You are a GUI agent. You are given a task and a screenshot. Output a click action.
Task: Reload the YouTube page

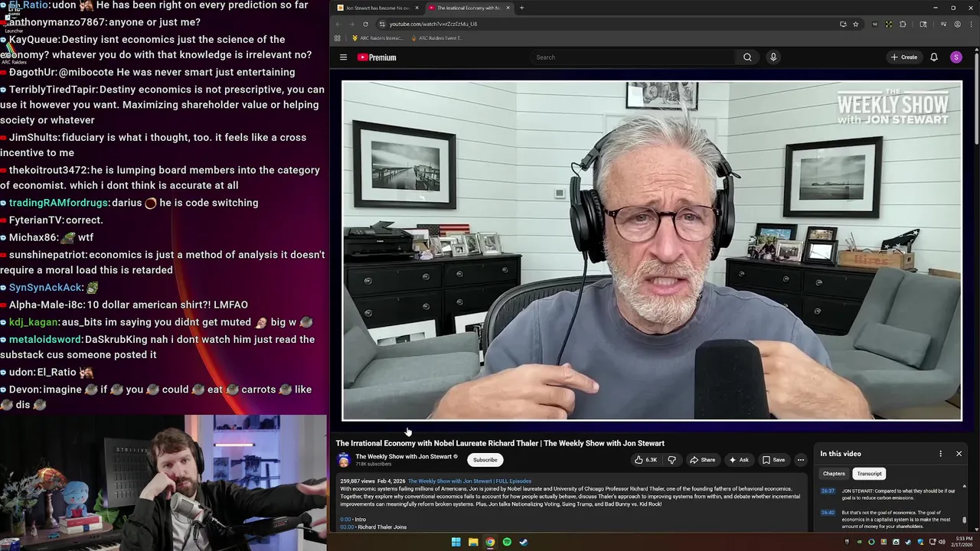click(365, 24)
